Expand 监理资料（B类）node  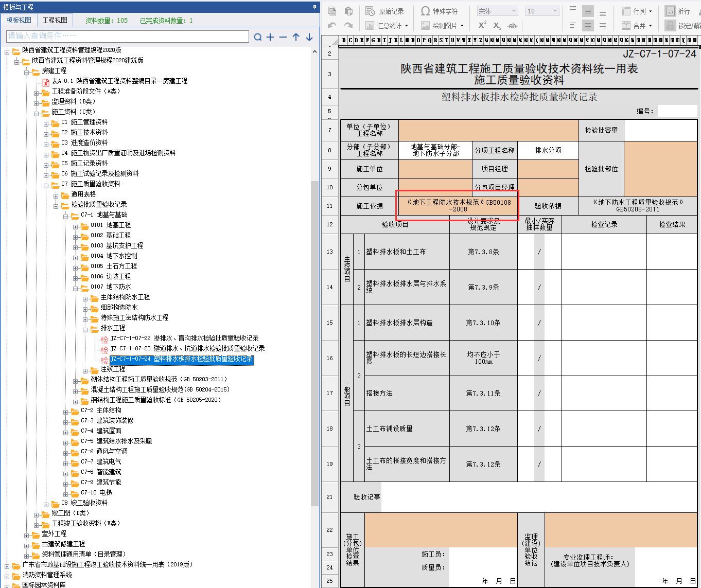click(37, 103)
